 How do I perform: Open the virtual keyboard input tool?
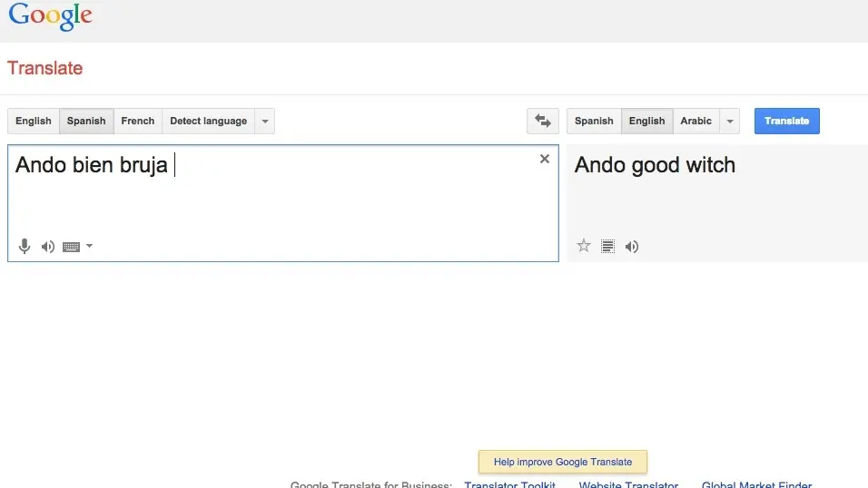click(x=72, y=247)
